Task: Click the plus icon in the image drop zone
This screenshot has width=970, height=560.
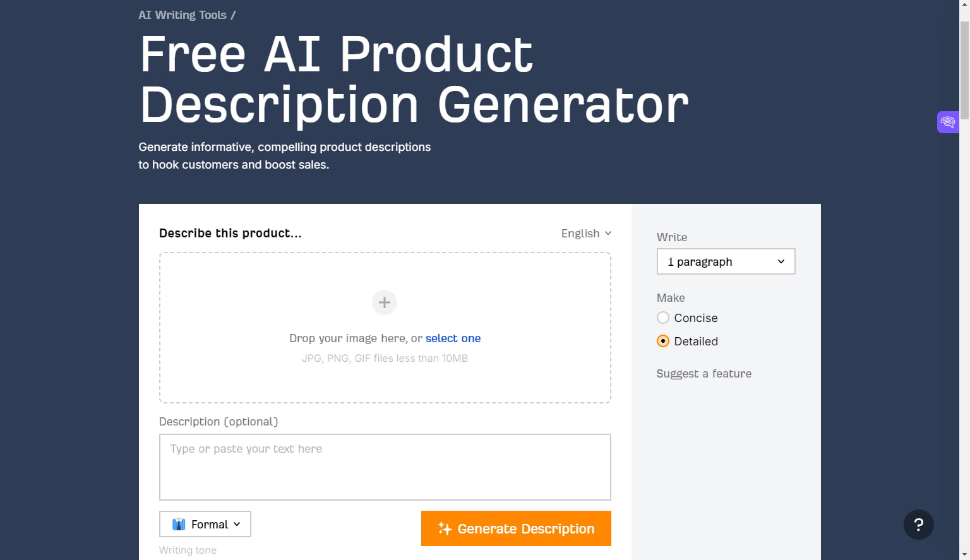Action: click(384, 302)
